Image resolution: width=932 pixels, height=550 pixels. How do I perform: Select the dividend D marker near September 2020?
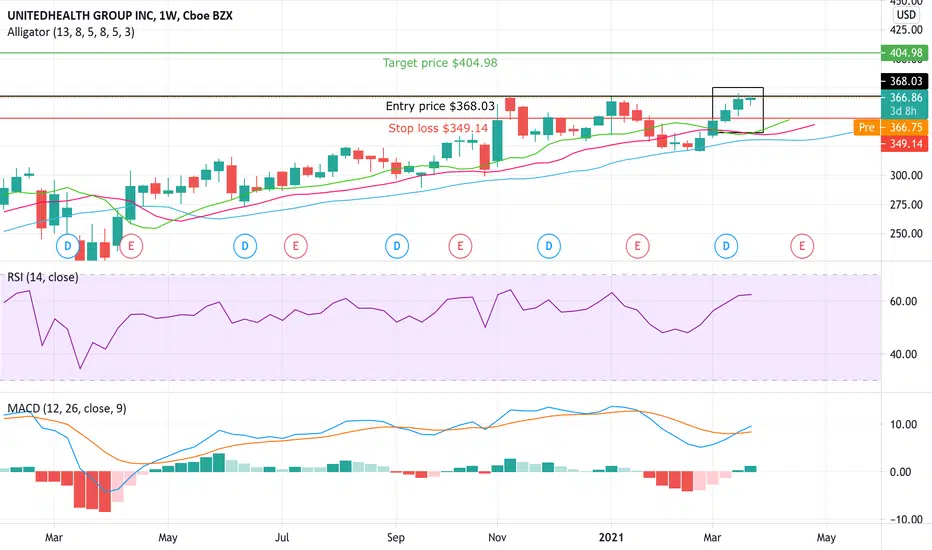397,246
